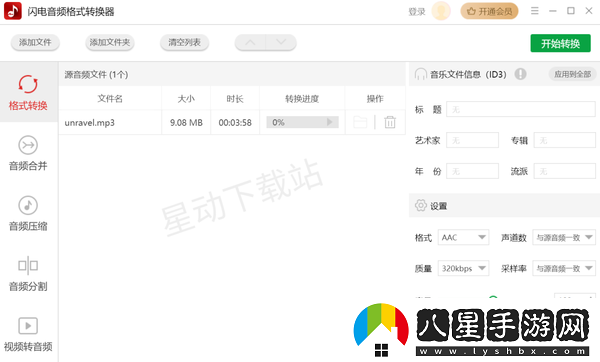Viewport: 600px width, 362px height.
Task: Click the 大小 column header
Action: 186,99
